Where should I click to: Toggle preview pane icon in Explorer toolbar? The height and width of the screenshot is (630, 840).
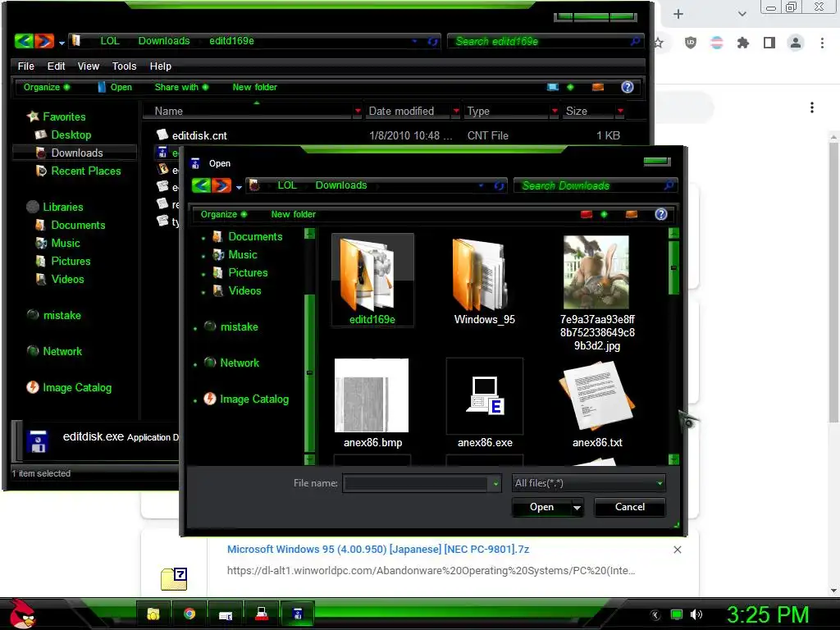pos(598,87)
